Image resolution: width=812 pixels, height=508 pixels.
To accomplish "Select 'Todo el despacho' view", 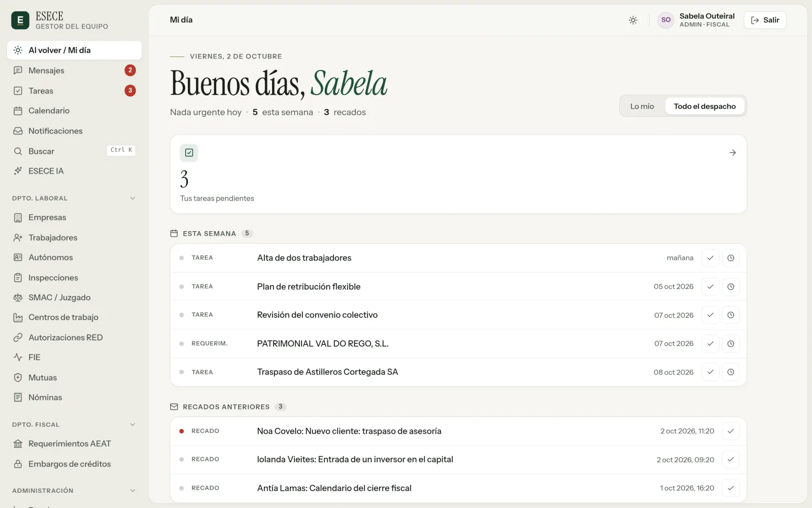I will 704,106.
